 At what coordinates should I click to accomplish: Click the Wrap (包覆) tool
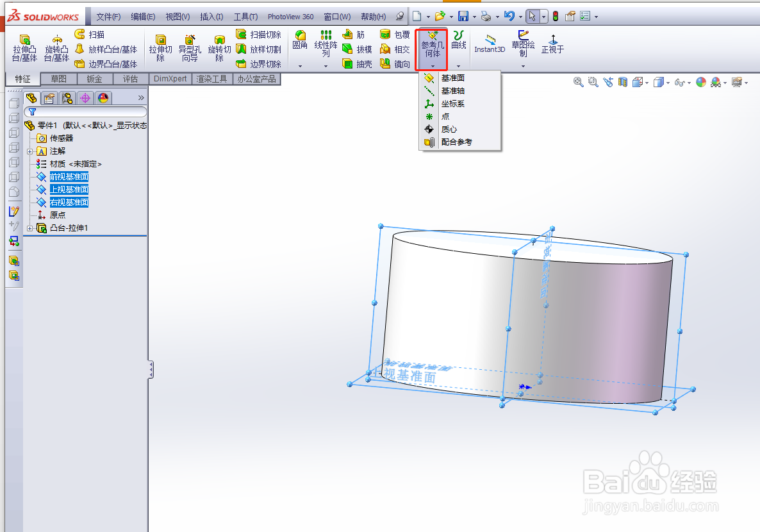coord(395,35)
